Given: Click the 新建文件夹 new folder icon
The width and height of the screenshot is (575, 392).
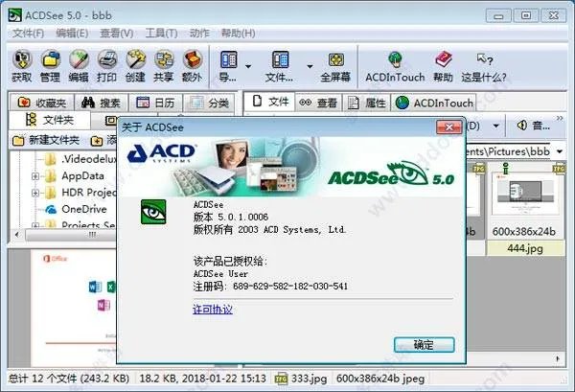Looking at the screenshot, I should pyautogui.click(x=18, y=141).
